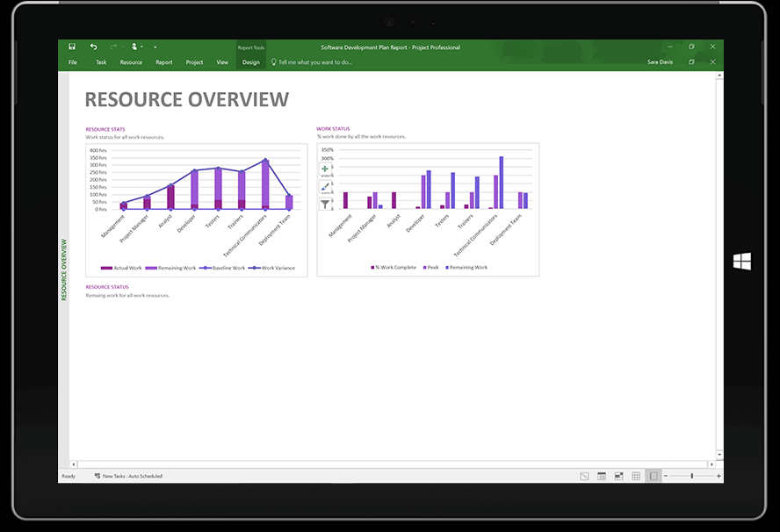The width and height of the screenshot is (780, 532).
Task: Click the Undo arrow icon
Action: coord(94,46)
